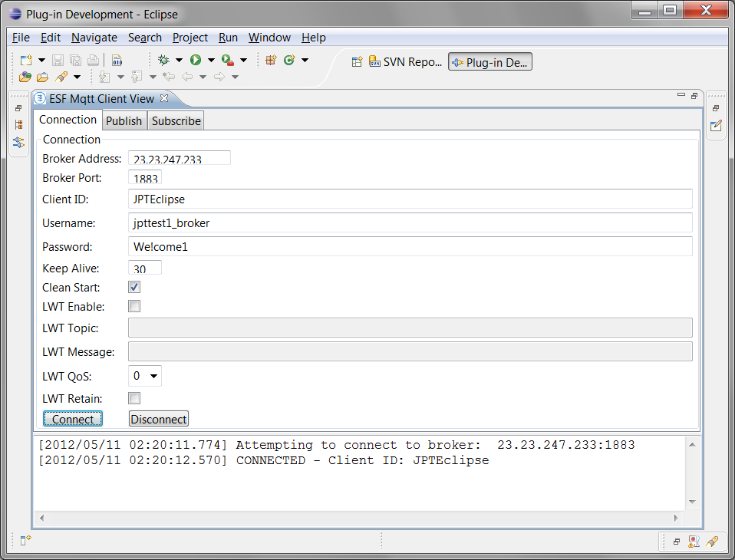Select the Plug-in Development perspective button
The image size is (735, 560).
click(489, 62)
